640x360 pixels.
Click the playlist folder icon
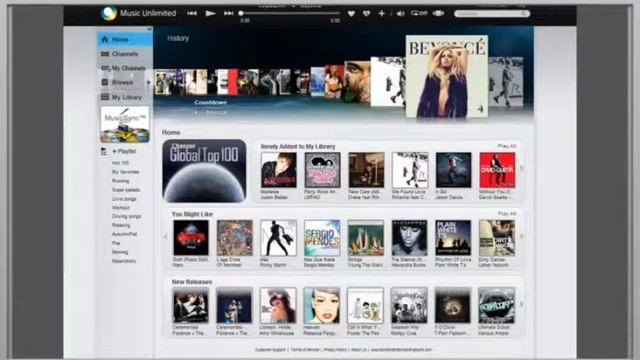coord(104,152)
